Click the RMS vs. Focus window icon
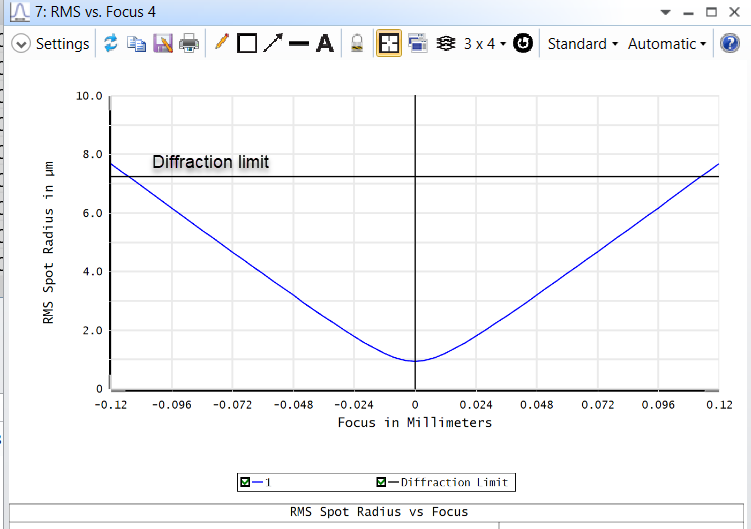This screenshot has height=529, width=751. click(x=20, y=12)
